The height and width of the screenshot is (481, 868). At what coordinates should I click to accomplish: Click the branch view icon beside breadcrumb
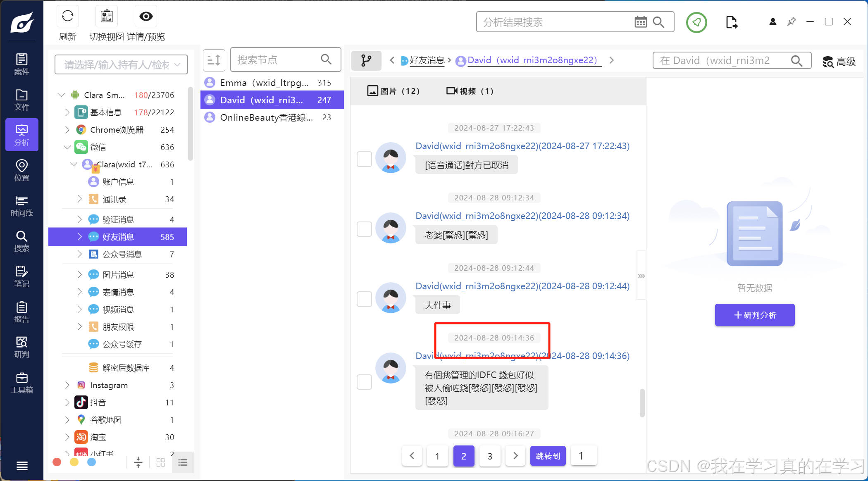coord(366,61)
